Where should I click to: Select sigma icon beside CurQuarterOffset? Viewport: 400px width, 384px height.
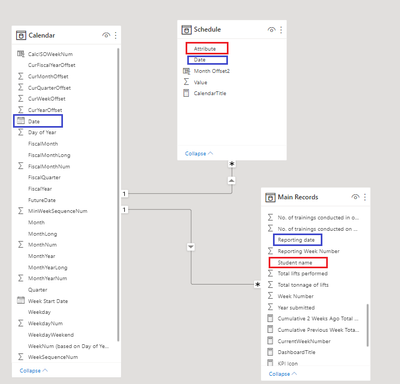click(x=21, y=87)
